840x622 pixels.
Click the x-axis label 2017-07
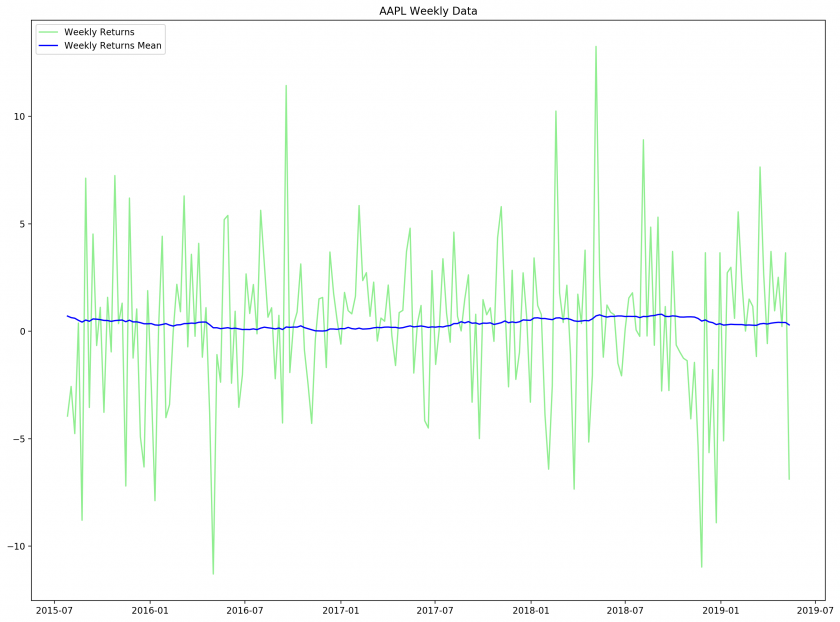(434, 611)
